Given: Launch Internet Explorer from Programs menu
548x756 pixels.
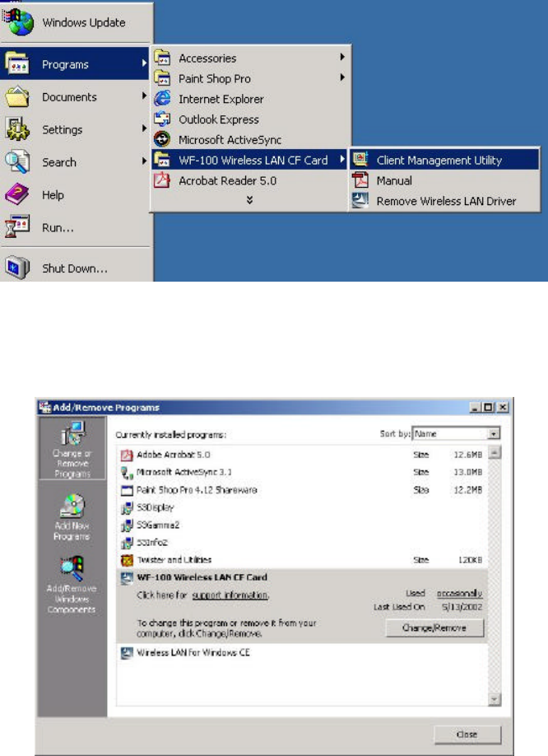Looking at the screenshot, I should pyautogui.click(x=250, y=98).
